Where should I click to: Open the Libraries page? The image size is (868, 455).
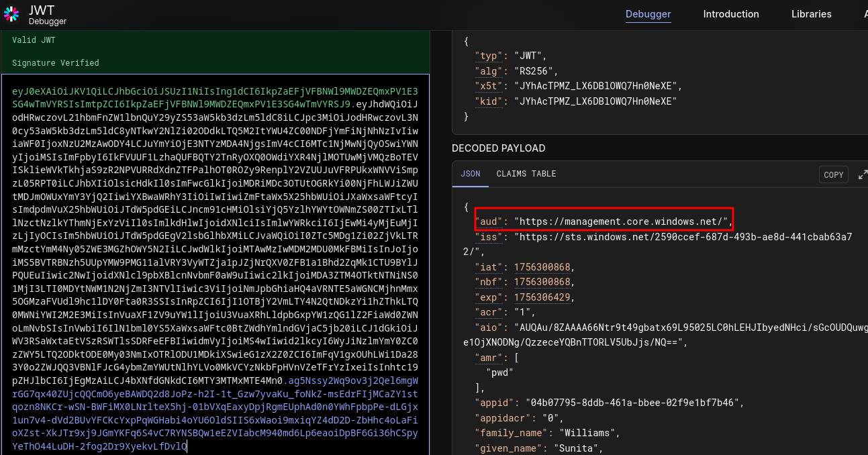[x=811, y=14]
